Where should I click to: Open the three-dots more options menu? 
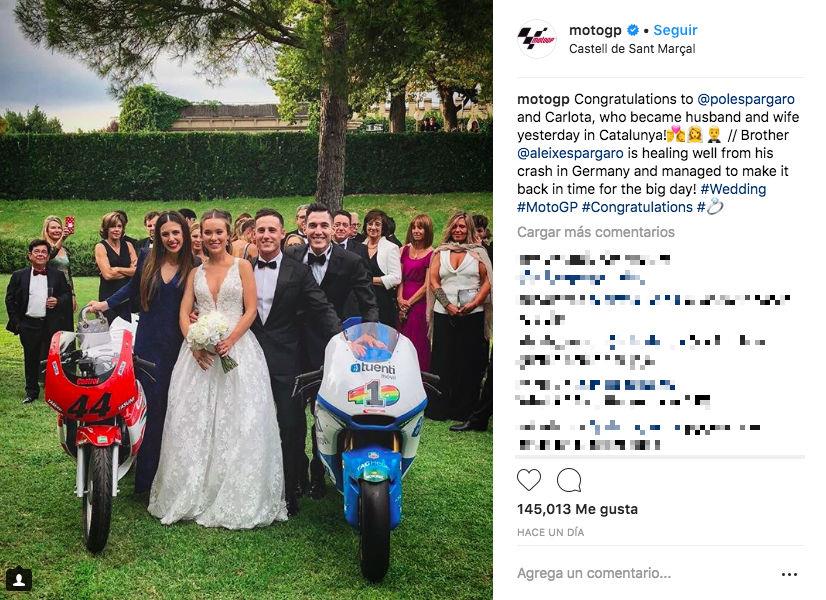[789, 574]
